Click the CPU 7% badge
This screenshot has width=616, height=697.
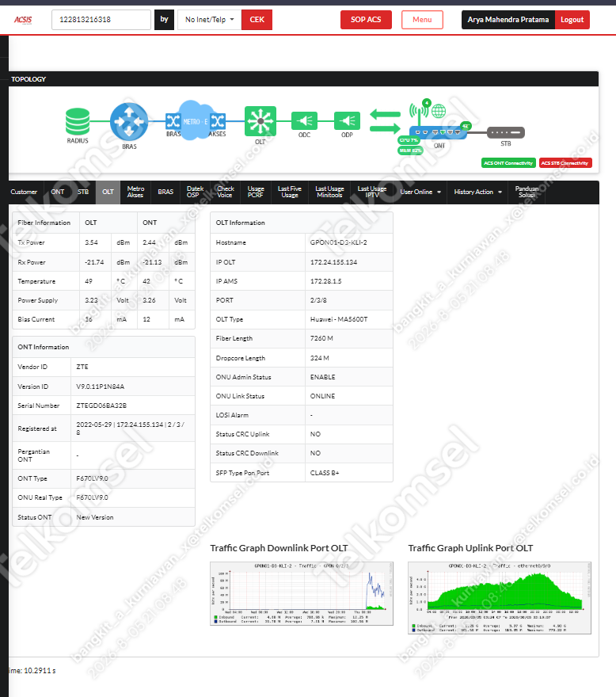click(409, 140)
